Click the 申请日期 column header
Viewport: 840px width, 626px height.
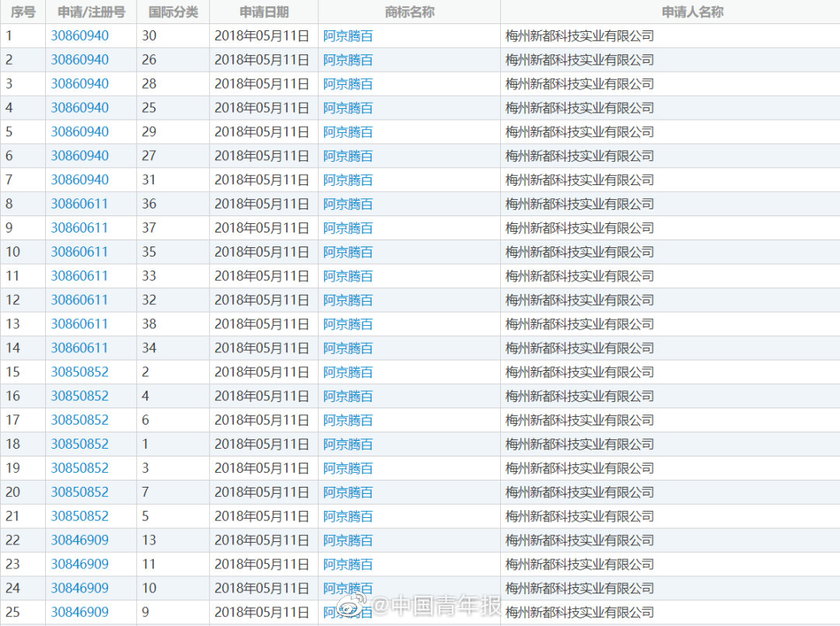pos(264,12)
